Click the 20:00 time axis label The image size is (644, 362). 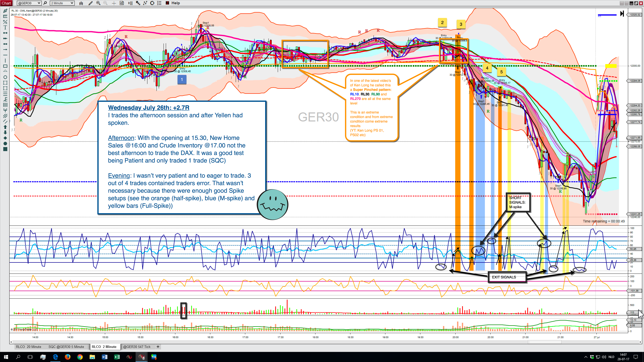(455, 337)
